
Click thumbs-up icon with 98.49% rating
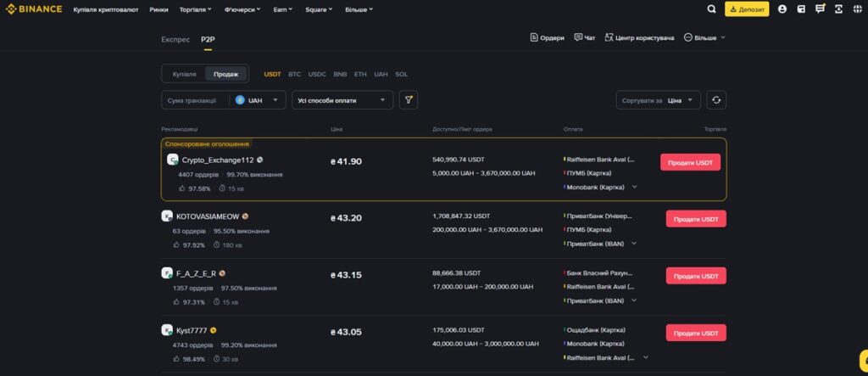point(176,359)
